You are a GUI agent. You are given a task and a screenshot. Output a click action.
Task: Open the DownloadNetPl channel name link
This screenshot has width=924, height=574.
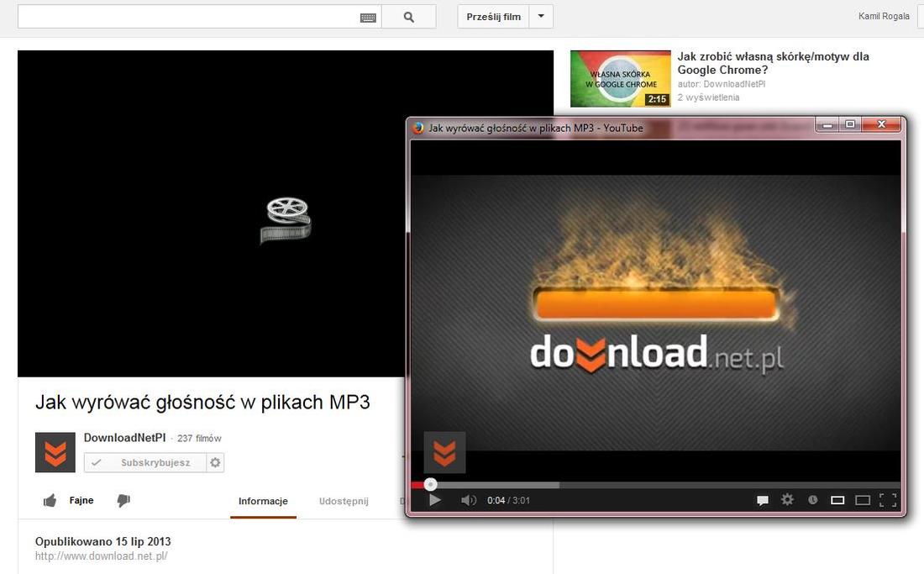(124, 438)
